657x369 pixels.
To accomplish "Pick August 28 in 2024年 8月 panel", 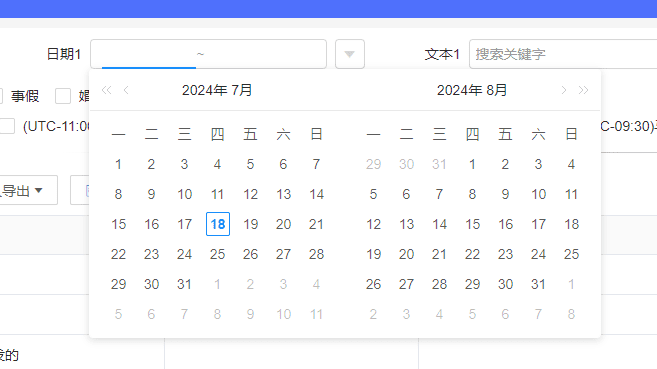I will coord(439,284).
